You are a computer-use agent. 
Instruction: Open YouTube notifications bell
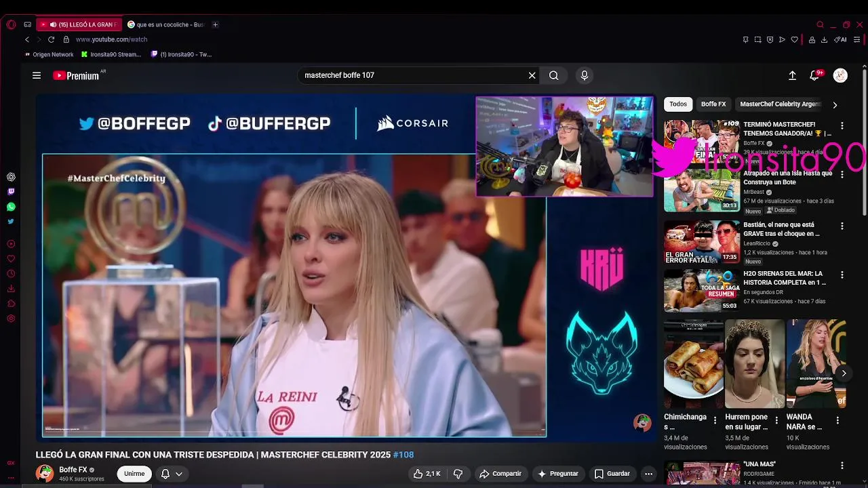[814, 75]
